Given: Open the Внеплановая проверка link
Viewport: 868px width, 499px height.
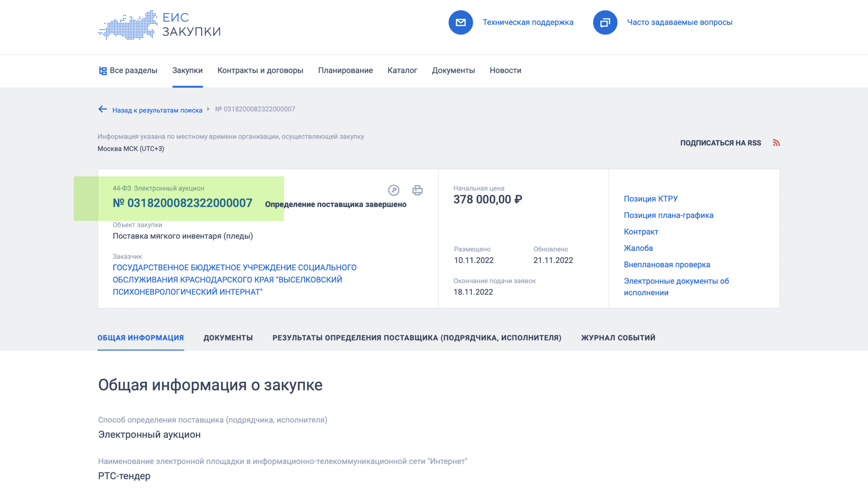Looking at the screenshot, I should pos(667,265).
